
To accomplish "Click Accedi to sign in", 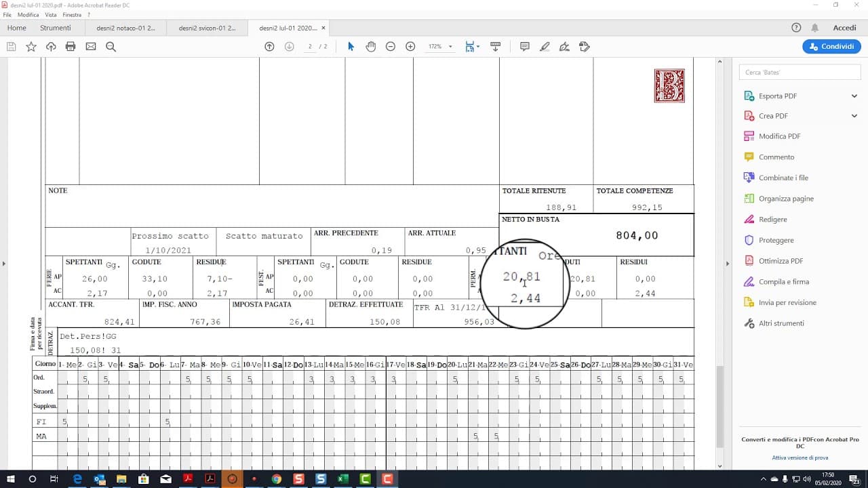I will pyautogui.click(x=845, y=28).
